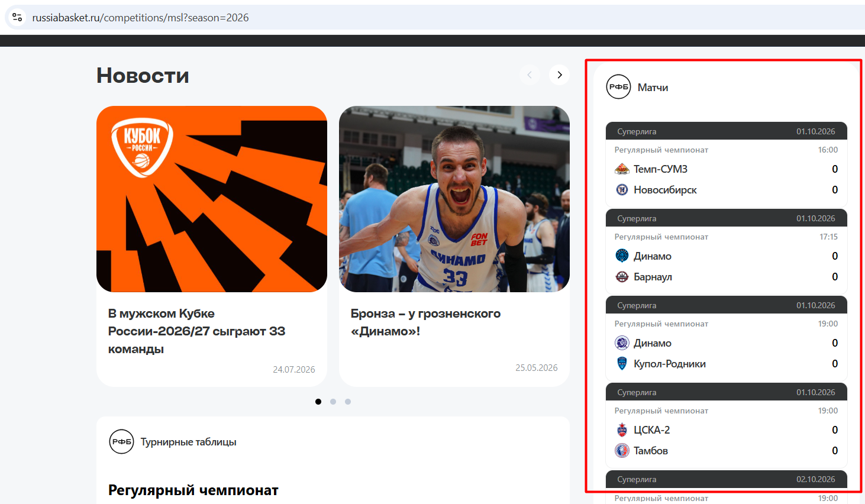Screen dimensions: 865x504
Task: Click the Новости section heading
Action: click(x=143, y=76)
